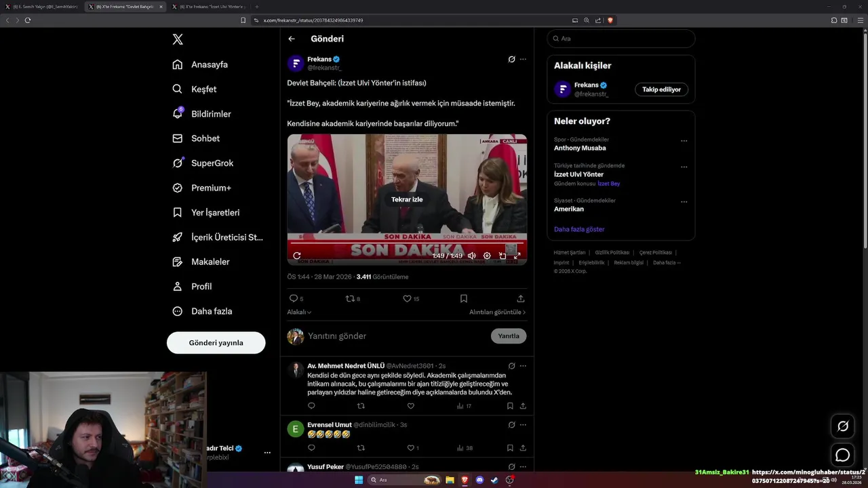
Task: Click the video progress bar
Action: point(407,243)
